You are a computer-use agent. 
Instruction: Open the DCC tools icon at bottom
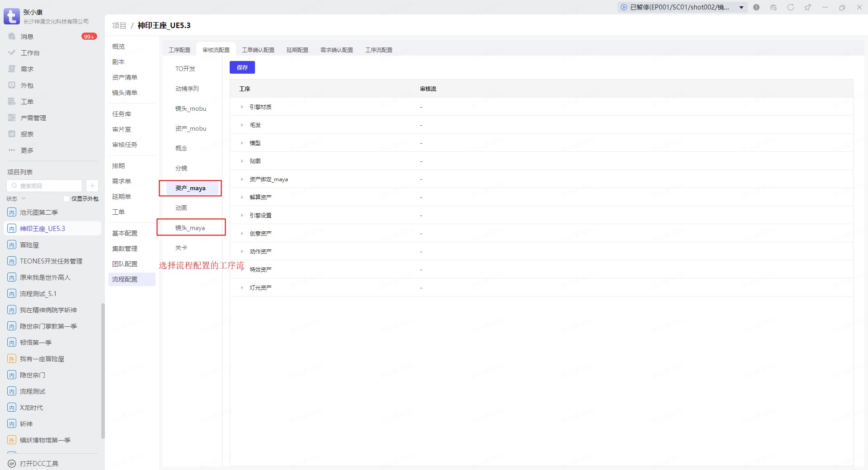click(x=12, y=464)
